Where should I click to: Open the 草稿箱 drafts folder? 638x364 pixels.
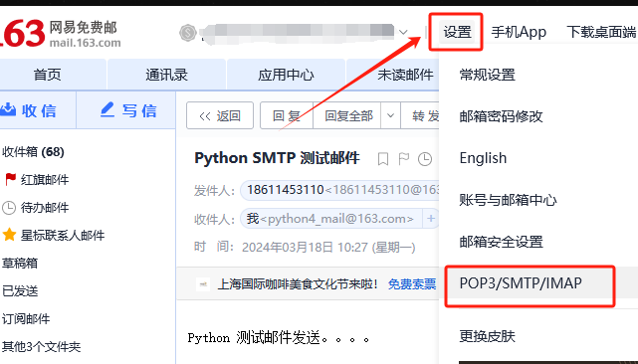pos(20,264)
